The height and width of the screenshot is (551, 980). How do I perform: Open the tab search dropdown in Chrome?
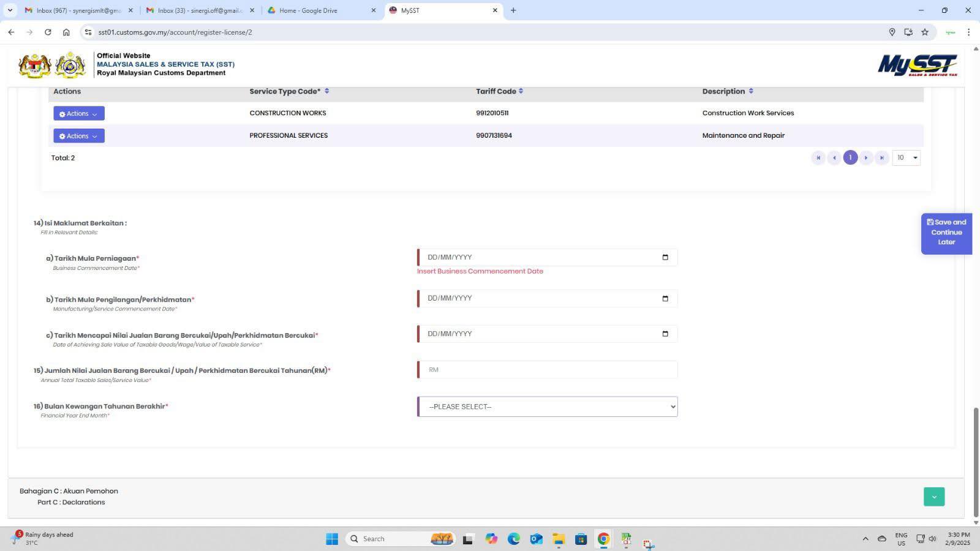tap(10, 10)
